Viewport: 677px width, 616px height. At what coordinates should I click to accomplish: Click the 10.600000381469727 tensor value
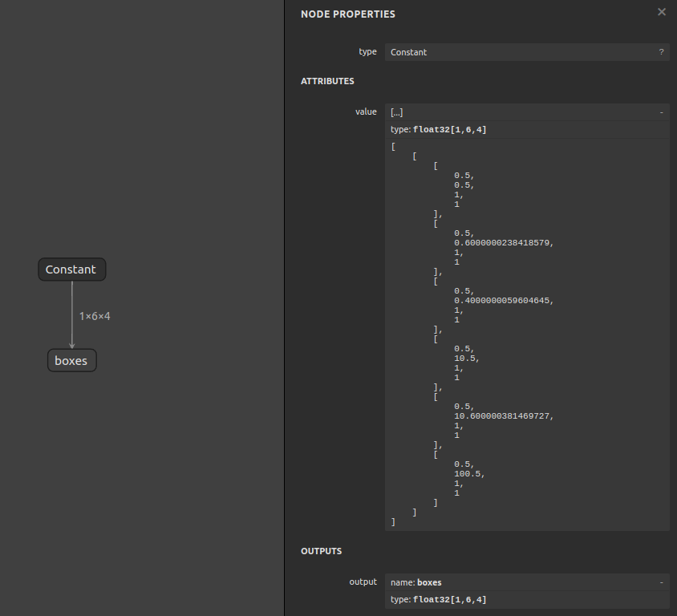(503, 416)
